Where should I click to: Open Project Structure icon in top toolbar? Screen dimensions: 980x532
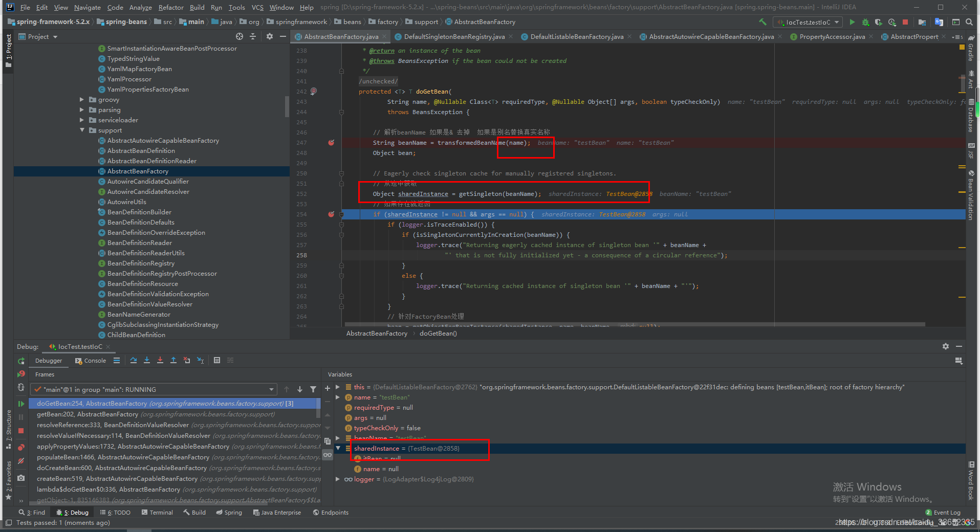[x=922, y=22]
